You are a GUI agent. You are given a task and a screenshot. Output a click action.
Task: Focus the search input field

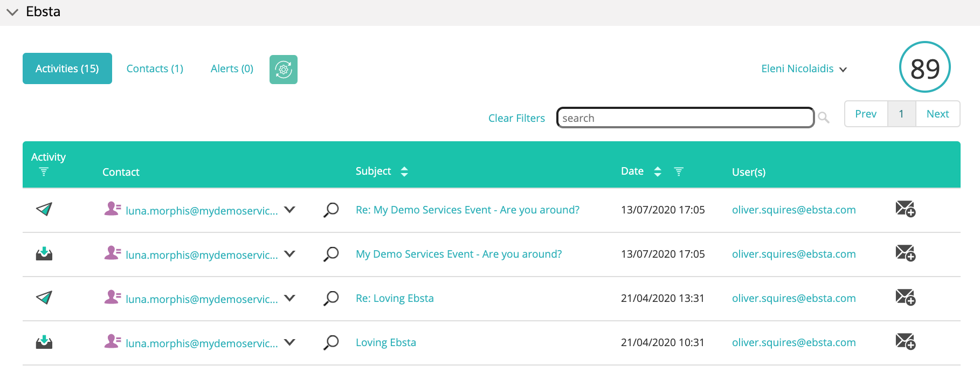(x=685, y=118)
